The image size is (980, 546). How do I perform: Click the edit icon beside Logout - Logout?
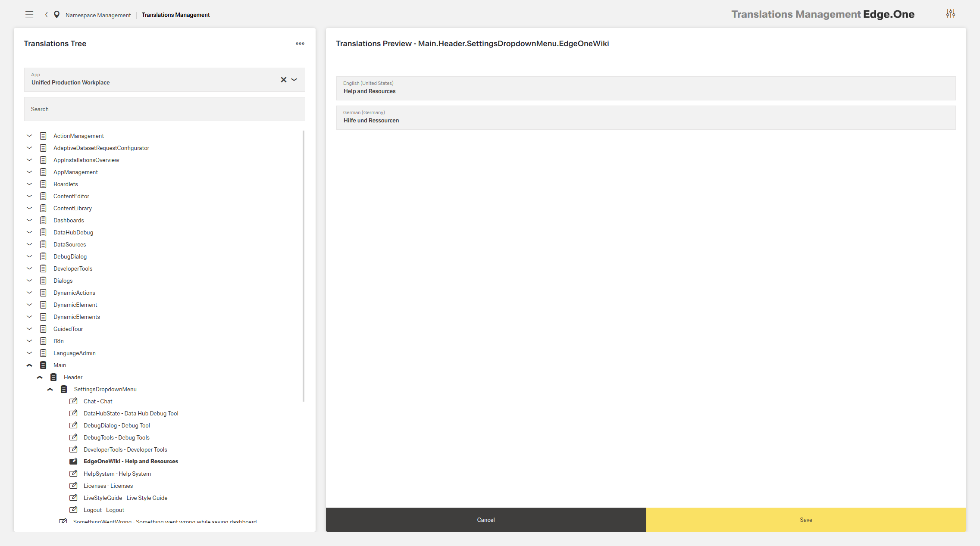pyautogui.click(x=74, y=510)
